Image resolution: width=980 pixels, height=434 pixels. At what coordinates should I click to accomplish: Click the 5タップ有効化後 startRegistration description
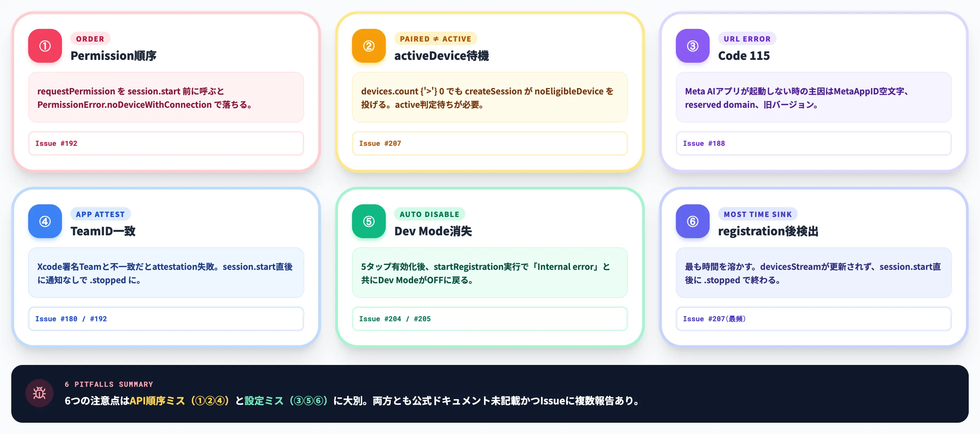click(490, 273)
